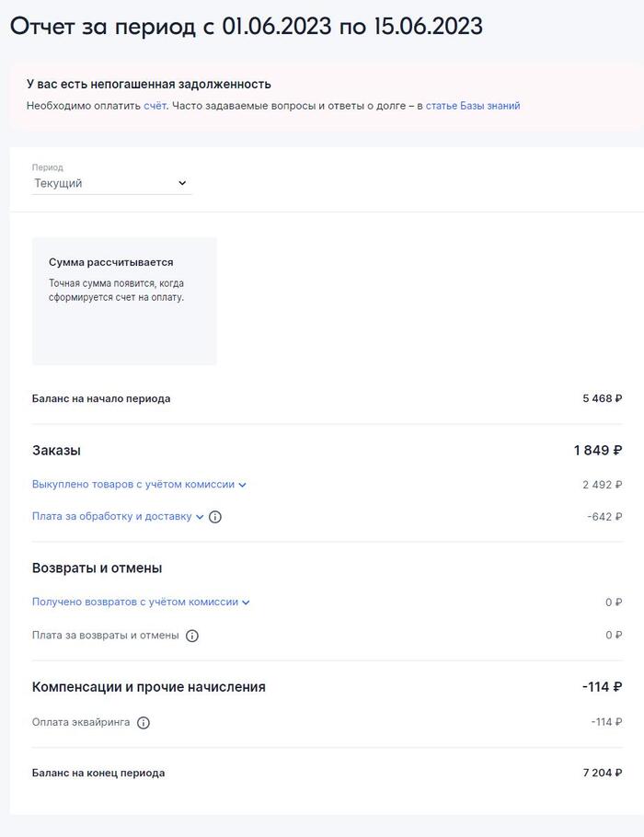Select the 7 204 ₽ ending balance value

click(x=602, y=774)
